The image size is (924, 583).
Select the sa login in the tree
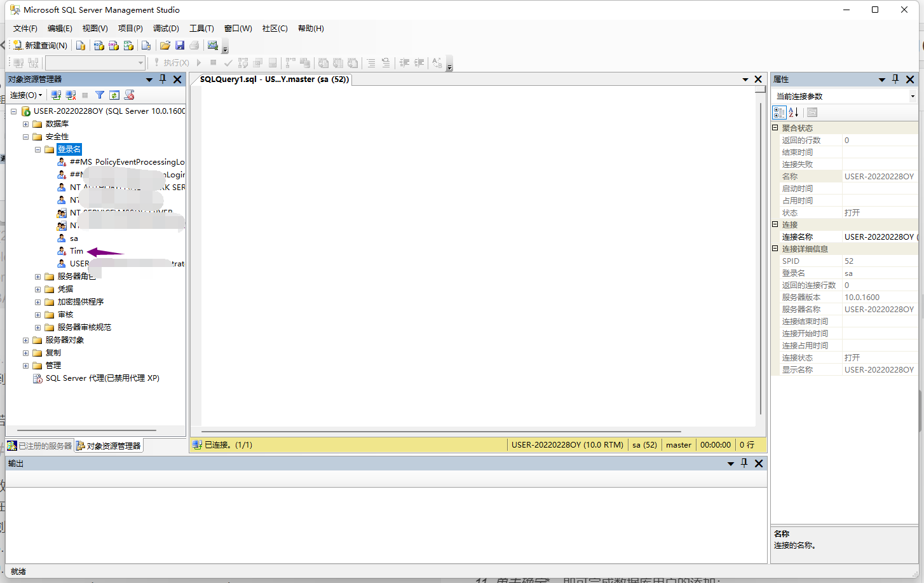[74, 238]
